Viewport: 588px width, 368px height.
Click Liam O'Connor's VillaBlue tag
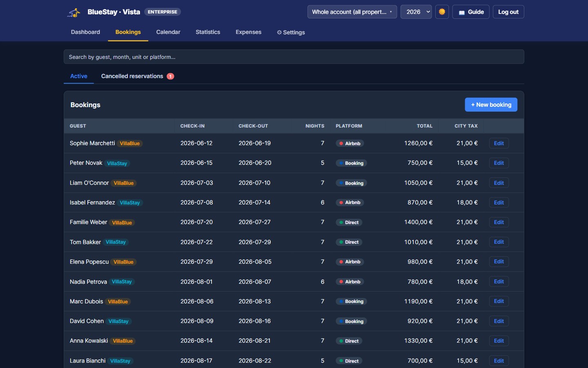124,183
